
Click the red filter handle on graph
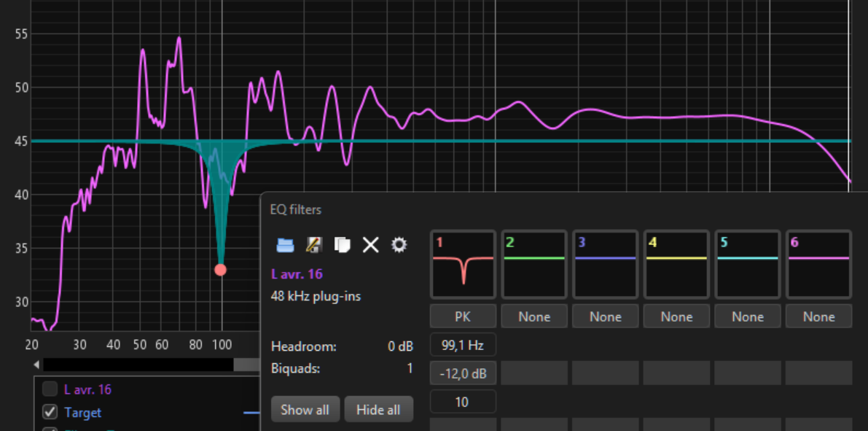(221, 270)
